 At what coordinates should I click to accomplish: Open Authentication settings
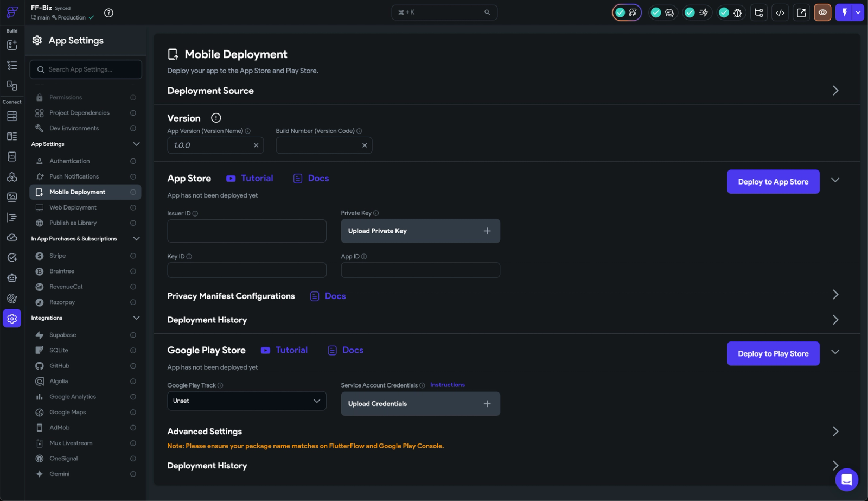coord(85,161)
